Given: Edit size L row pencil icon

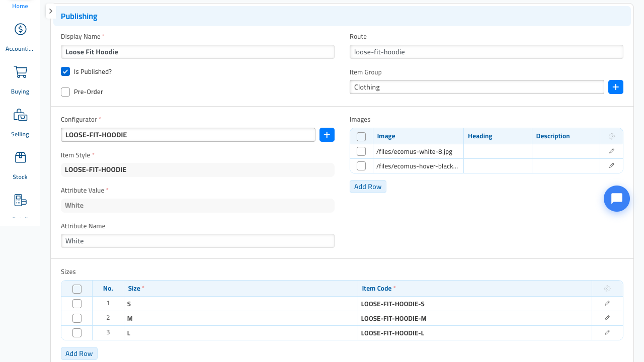Looking at the screenshot, I should point(607,333).
